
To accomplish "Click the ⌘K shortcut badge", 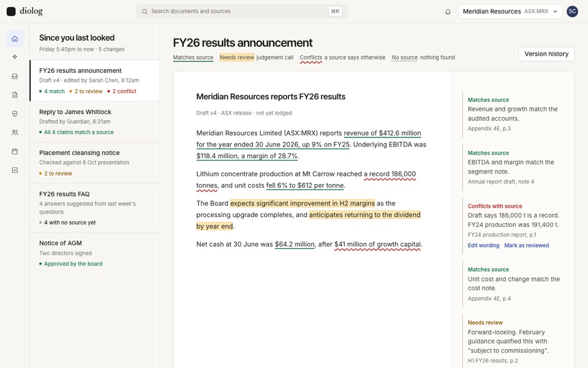I will (335, 11).
